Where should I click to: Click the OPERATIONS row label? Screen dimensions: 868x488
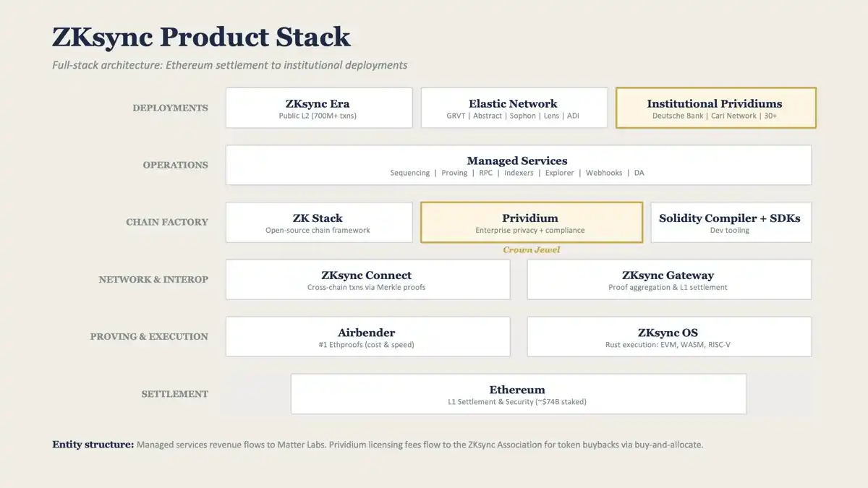point(175,165)
